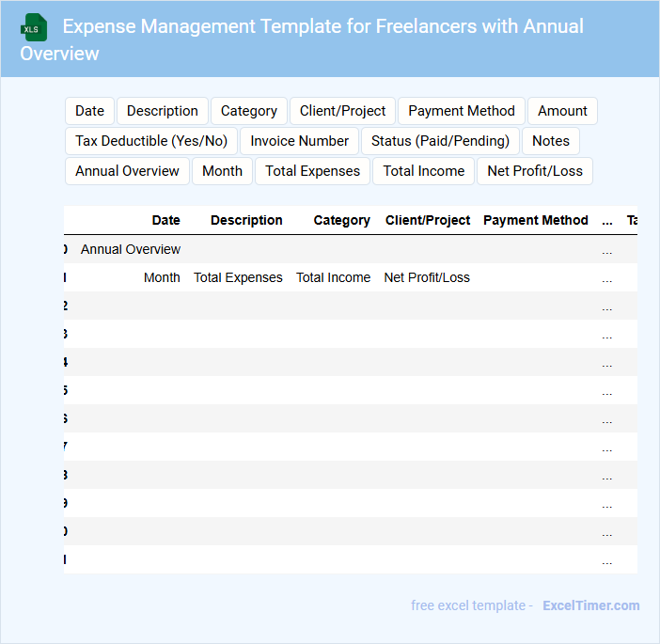660x644 pixels.
Task: Click the Notes tag chip
Action: tap(551, 141)
